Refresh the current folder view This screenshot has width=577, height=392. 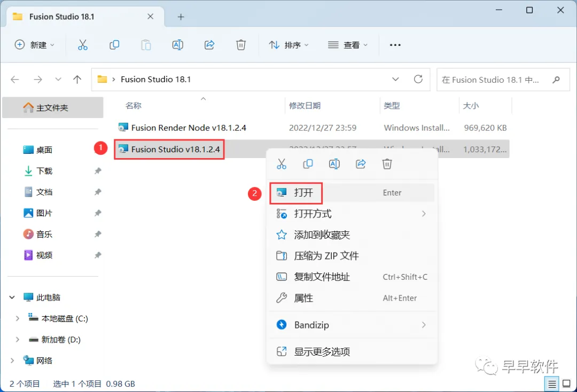tap(418, 79)
